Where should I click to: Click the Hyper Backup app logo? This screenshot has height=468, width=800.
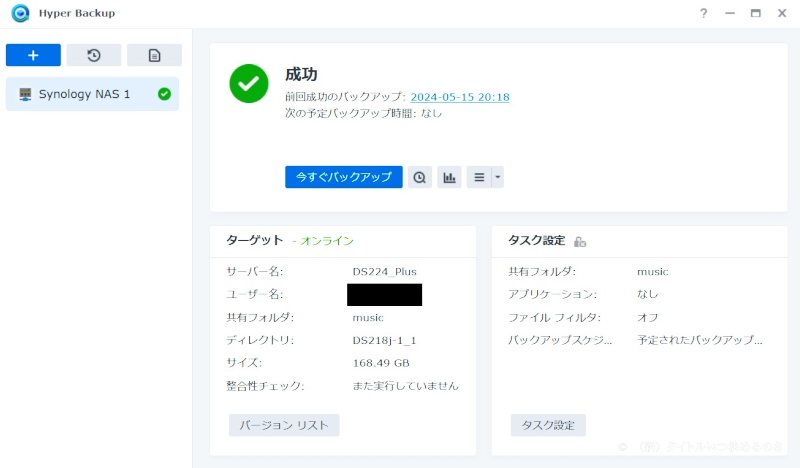(x=20, y=13)
